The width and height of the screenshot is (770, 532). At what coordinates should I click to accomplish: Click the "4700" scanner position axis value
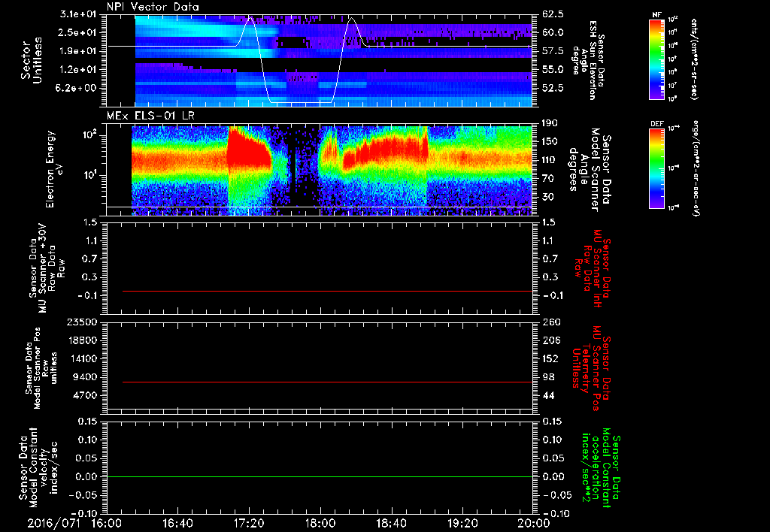(86, 396)
